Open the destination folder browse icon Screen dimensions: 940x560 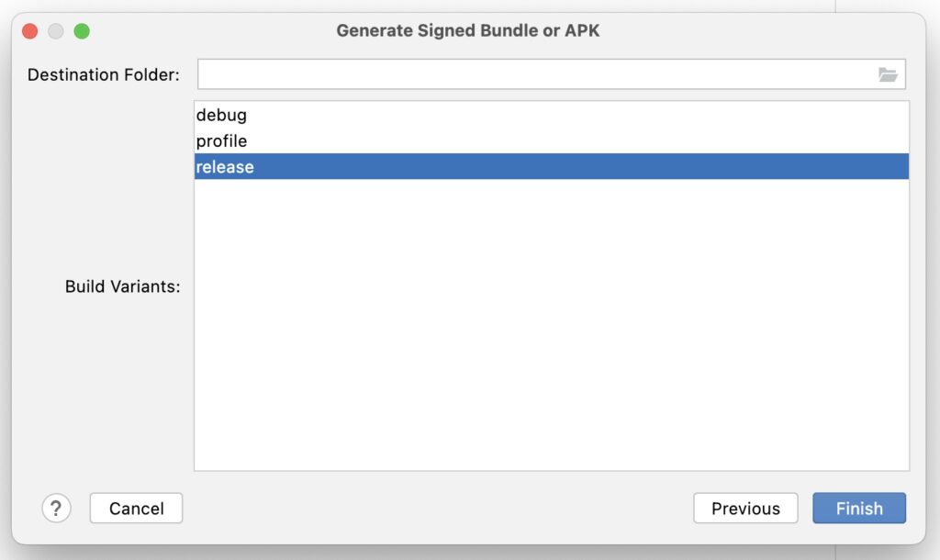tap(888, 74)
